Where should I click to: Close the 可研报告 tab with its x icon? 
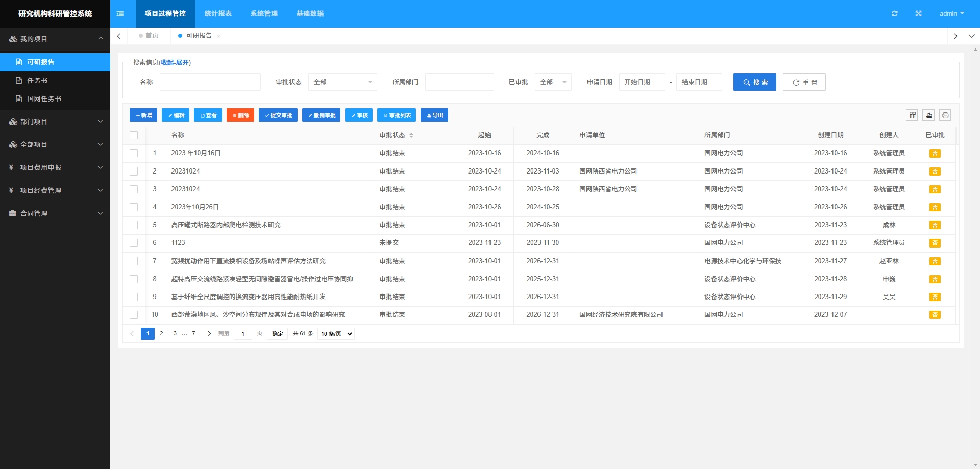(x=219, y=36)
